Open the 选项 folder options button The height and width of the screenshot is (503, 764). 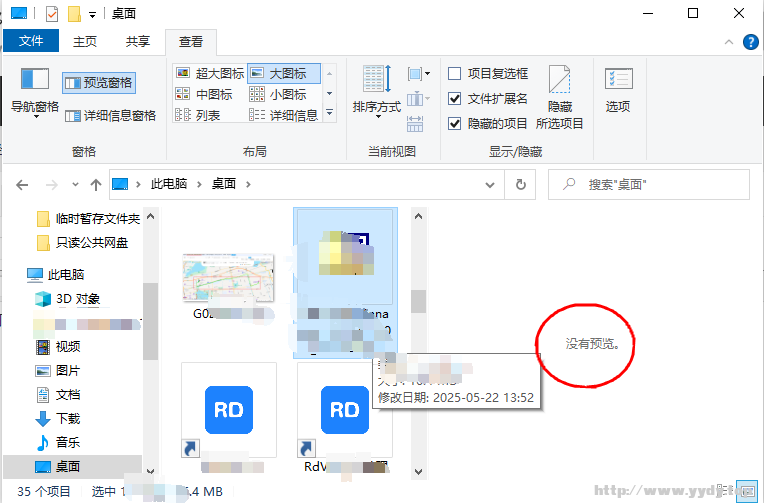(618, 91)
